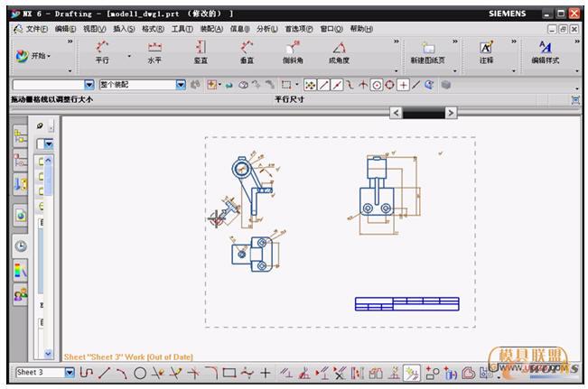Screen dimensions: 588x389
Task: Open the 文件(F) menu
Action: point(33,29)
